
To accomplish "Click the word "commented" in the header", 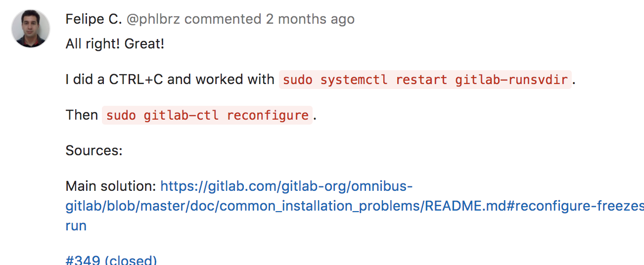I will tap(223, 19).
